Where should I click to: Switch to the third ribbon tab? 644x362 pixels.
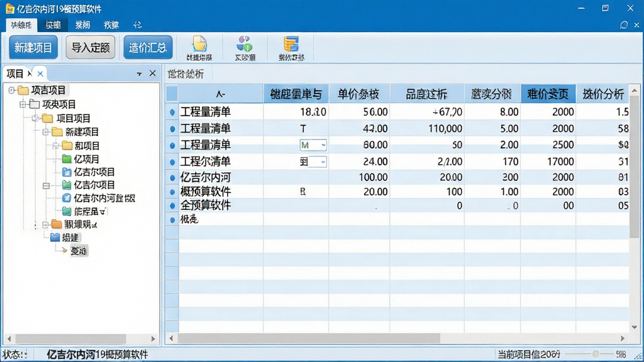tap(82, 25)
